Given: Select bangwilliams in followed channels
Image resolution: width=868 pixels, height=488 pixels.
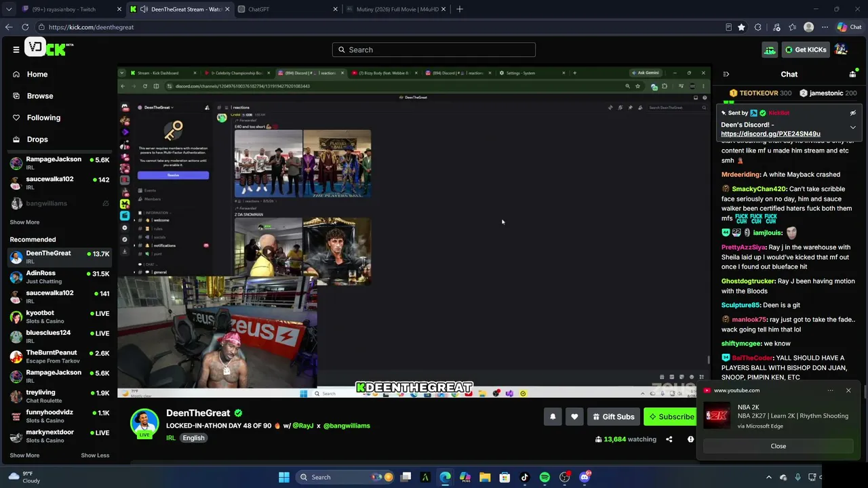Looking at the screenshot, I should point(59,203).
